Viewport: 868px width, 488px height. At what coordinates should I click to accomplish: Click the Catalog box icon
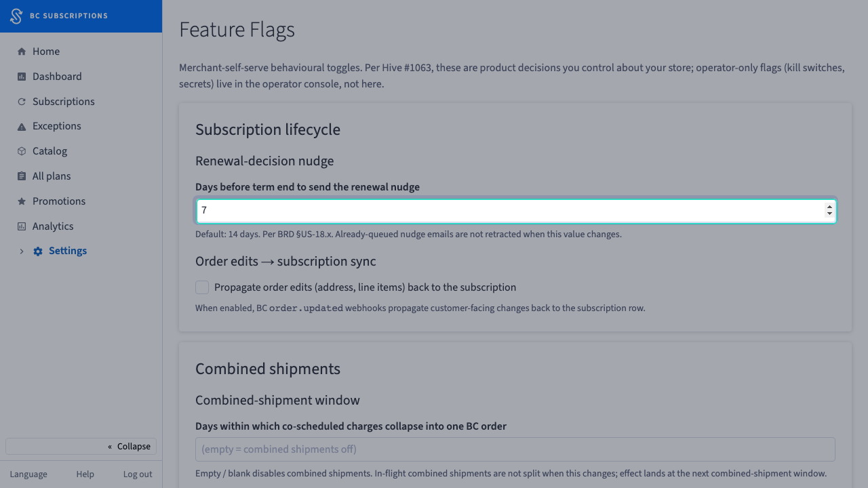(22, 151)
